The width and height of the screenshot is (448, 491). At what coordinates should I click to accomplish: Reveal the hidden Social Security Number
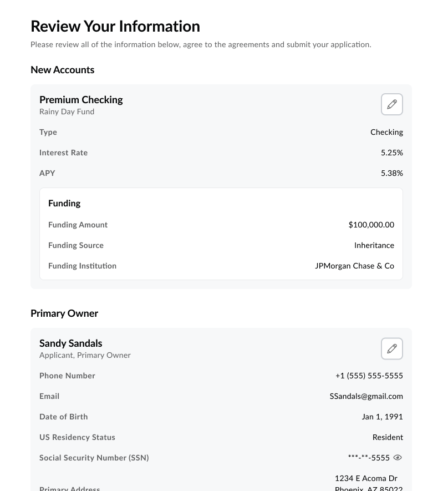click(x=398, y=458)
